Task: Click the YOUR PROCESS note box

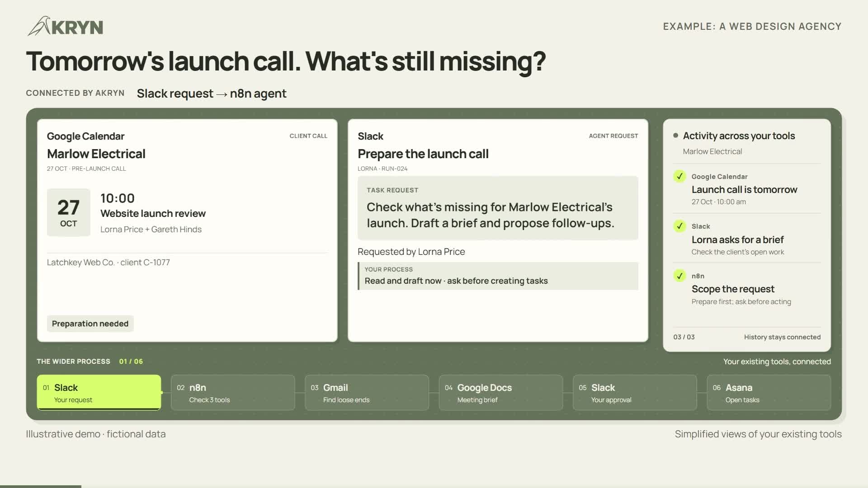Action: point(498,276)
